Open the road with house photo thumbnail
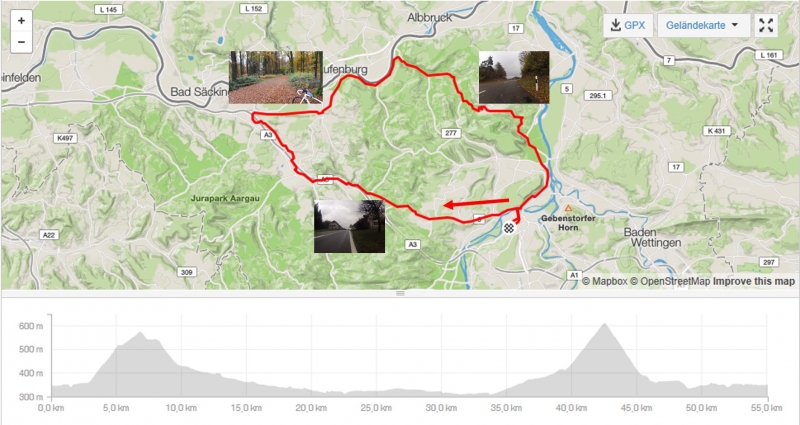Screen dimensions: 800x425 (349, 226)
